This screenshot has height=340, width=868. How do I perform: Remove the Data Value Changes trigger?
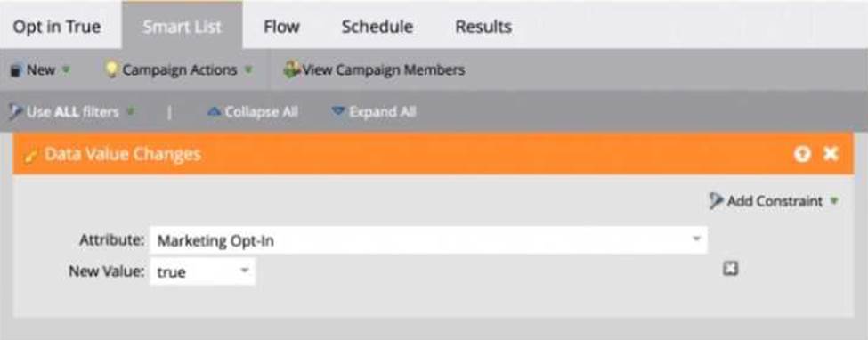(x=831, y=153)
